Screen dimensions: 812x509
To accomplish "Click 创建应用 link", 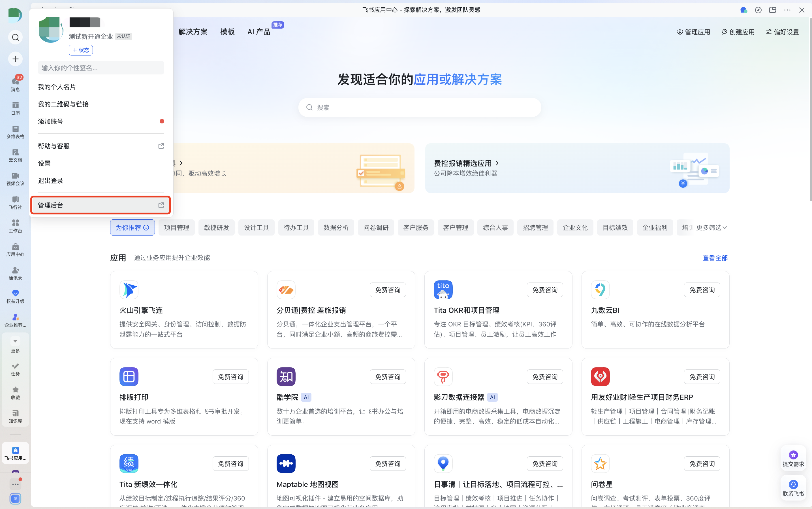I will (738, 32).
